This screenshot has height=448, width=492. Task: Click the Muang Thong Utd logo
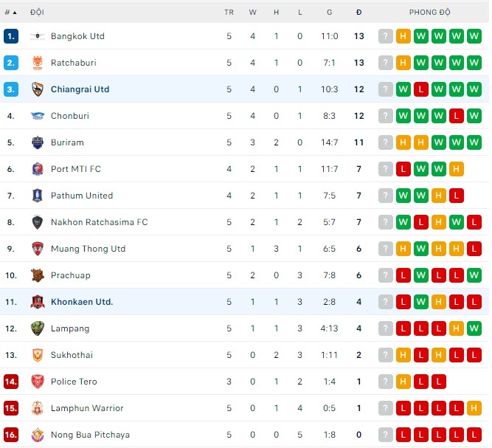click(38, 249)
